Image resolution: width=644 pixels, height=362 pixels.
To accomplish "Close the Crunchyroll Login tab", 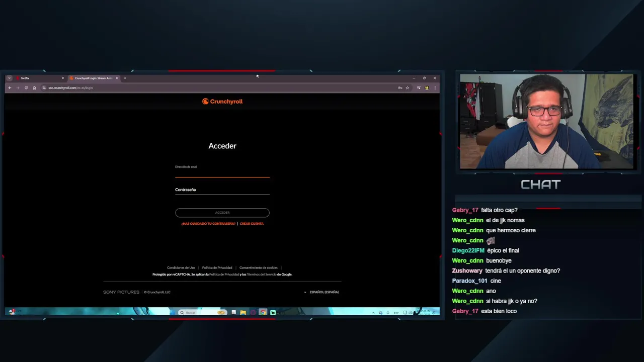I will pyautogui.click(x=117, y=78).
